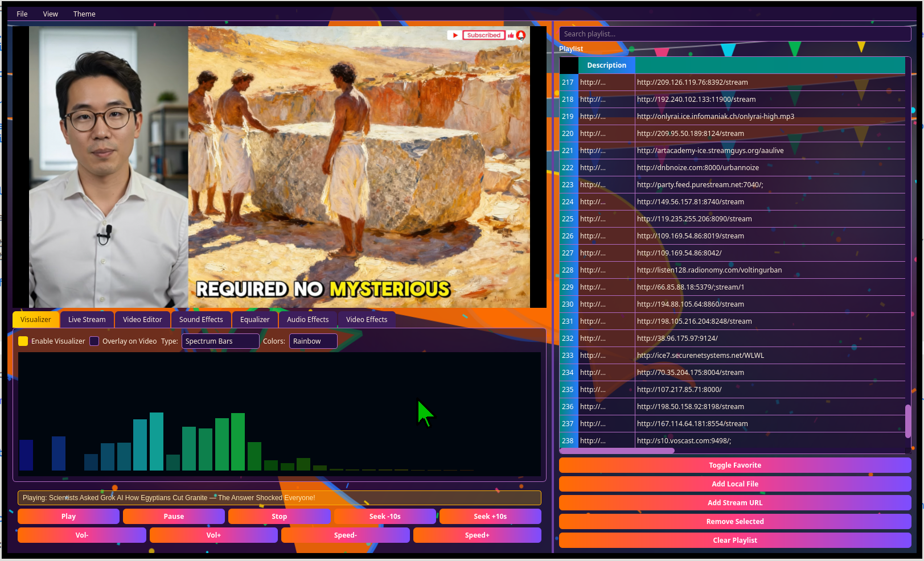This screenshot has height=561, width=924.
Task: Focus the Search playlist input field
Action: pyautogui.click(x=735, y=34)
